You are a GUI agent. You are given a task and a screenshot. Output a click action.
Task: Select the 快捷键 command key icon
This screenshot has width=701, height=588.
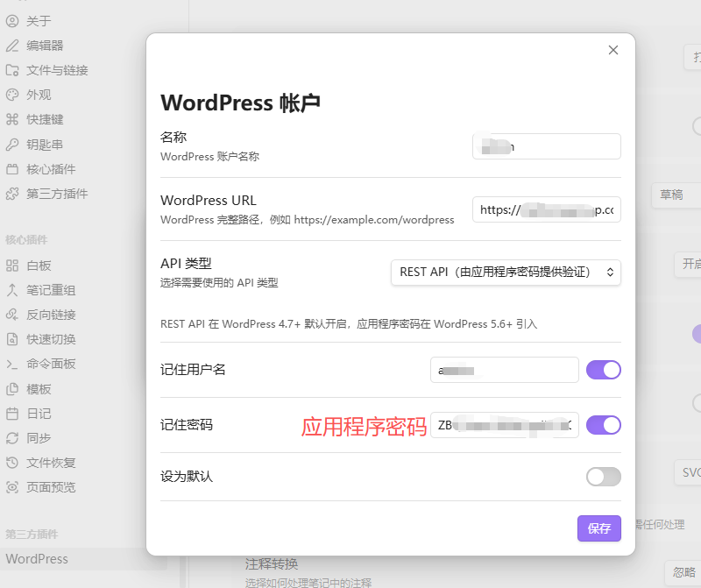(x=12, y=119)
